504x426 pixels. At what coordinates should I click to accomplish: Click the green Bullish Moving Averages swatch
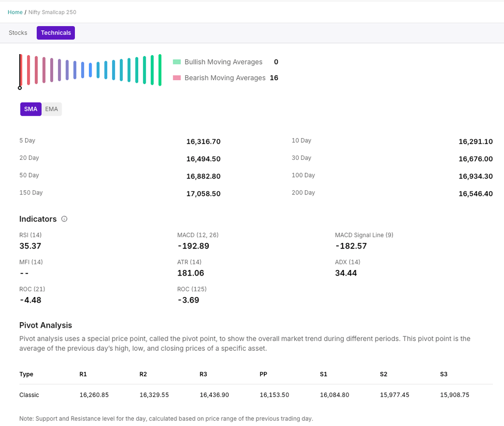[177, 62]
